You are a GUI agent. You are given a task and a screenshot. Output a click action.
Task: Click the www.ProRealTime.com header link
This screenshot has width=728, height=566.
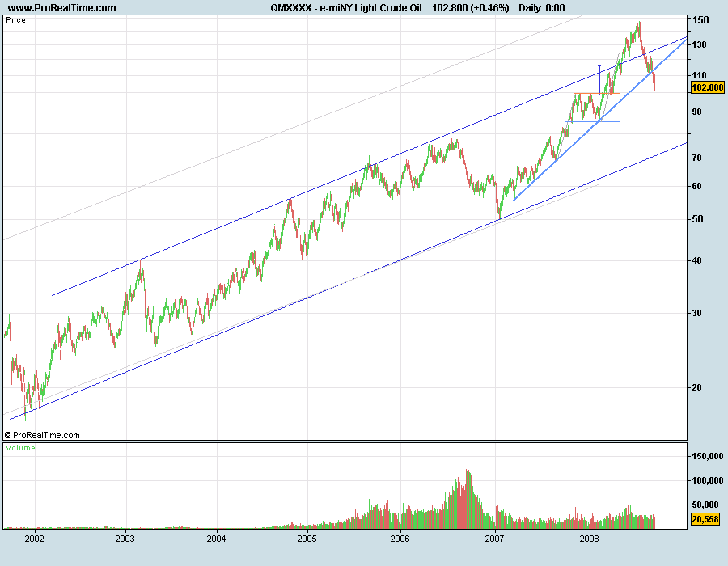(61, 8)
